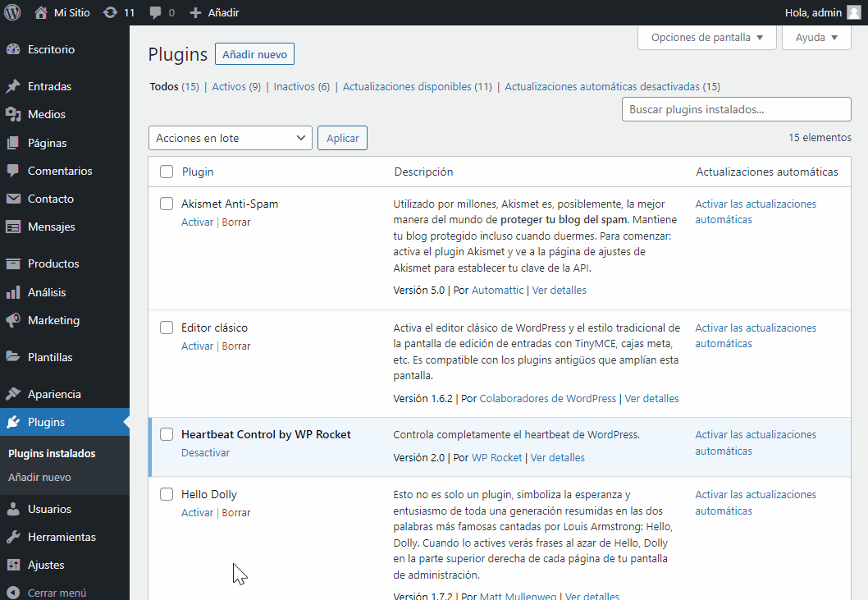Activate the Editor clásico plugin

click(197, 346)
